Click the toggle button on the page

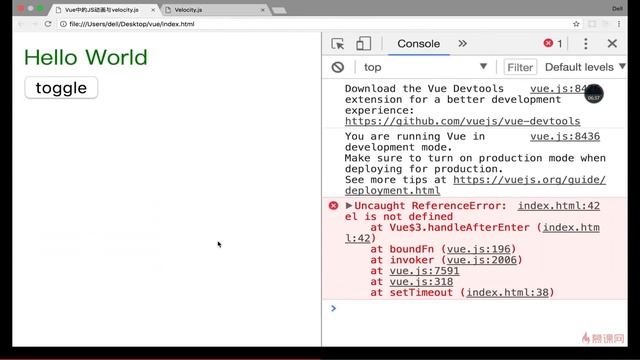[61, 88]
